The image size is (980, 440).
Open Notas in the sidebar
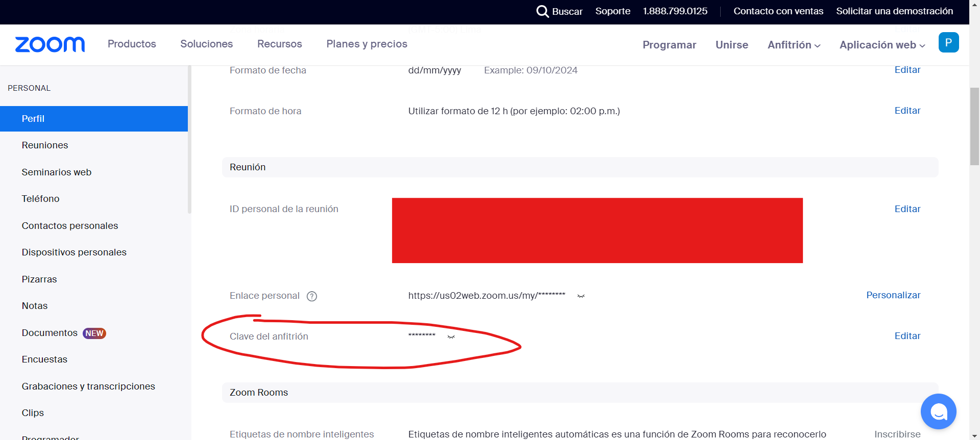[35, 306]
